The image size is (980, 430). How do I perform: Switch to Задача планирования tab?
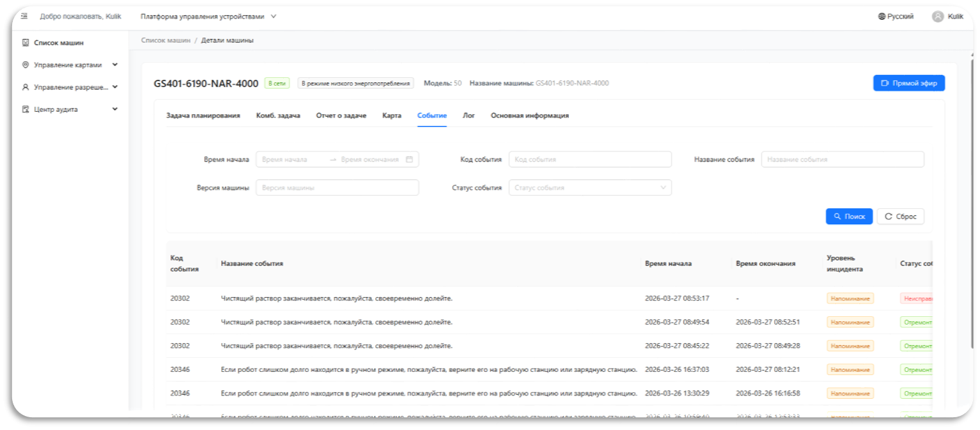[x=203, y=116]
